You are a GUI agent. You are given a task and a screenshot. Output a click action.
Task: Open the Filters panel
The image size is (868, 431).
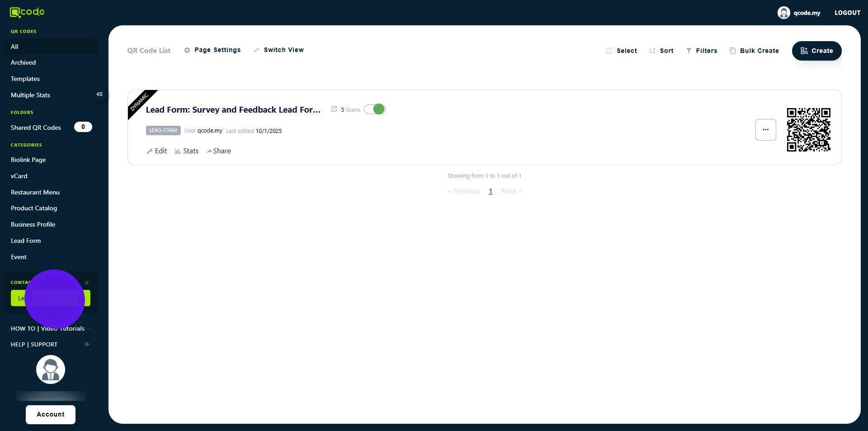pyautogui.click(x=701, y=51)
